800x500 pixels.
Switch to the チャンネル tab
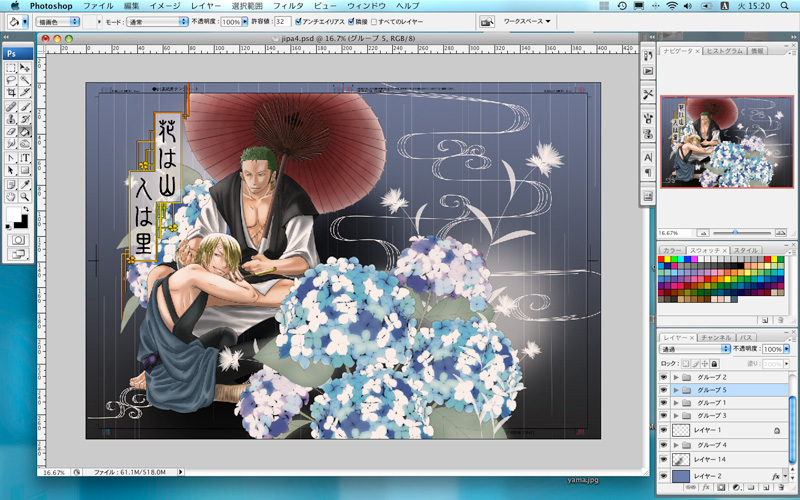[x=716, y=338]
